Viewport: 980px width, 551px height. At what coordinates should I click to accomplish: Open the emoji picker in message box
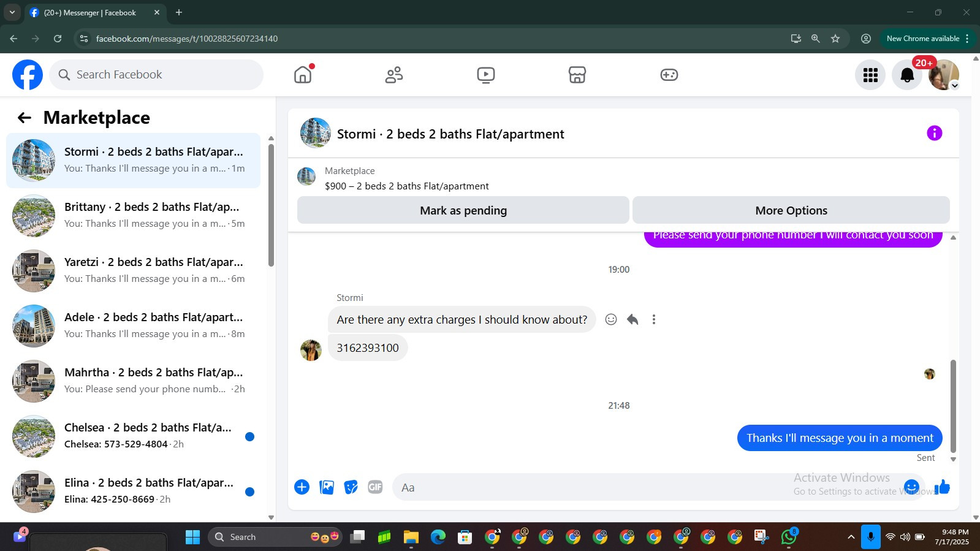pyautogui.click(x=911, y=487)
